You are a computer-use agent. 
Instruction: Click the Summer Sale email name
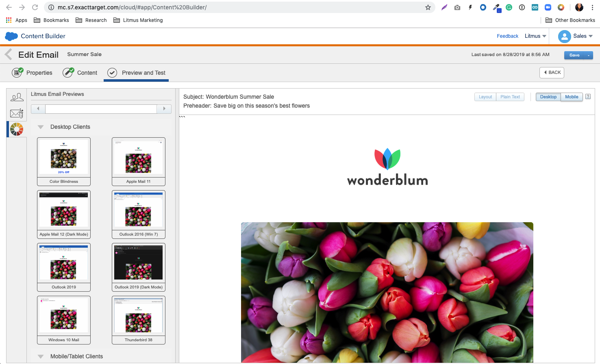tap(85, 54)
